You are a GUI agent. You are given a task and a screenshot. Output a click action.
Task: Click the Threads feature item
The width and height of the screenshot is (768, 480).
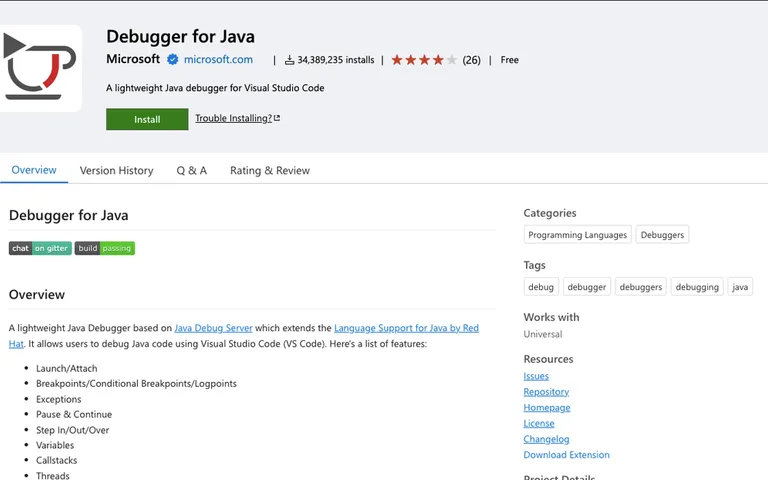click(x=52, y=475)
